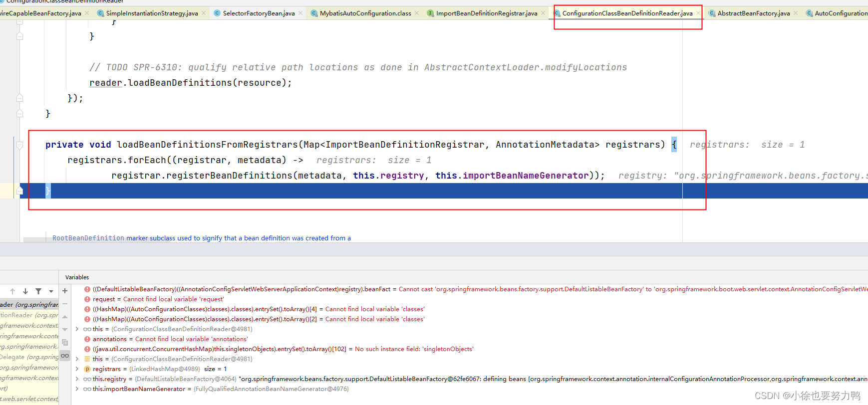Screen dimensions: 868x405
Task: Click the importBeanNameGenerator field reference
Action: pos(526,176)
